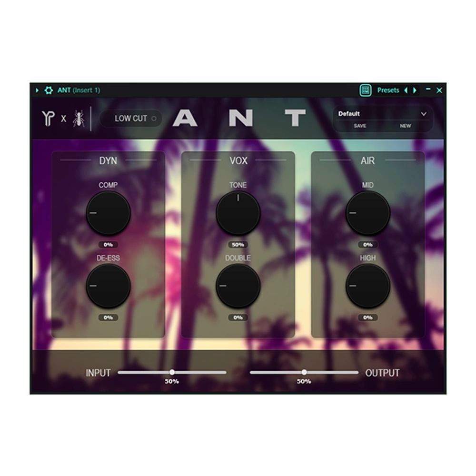Click the DE-ESS 0% value field
The width and height of the screenshot is (476, 476).
tap(109, 317)
